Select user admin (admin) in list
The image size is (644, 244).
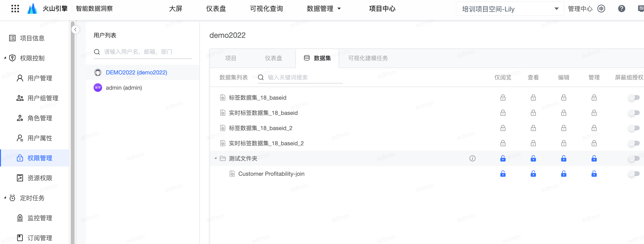124,88
